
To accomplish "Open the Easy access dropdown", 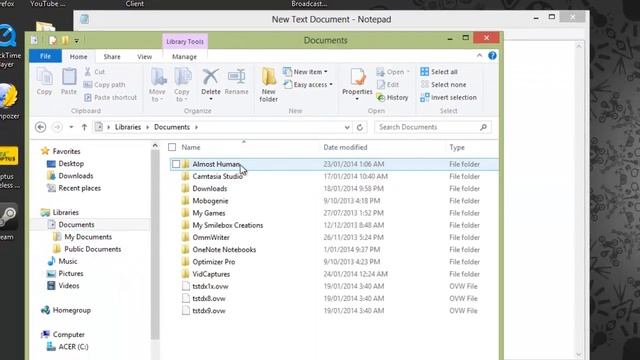I will pyautogui.click(x=308, y=84).
